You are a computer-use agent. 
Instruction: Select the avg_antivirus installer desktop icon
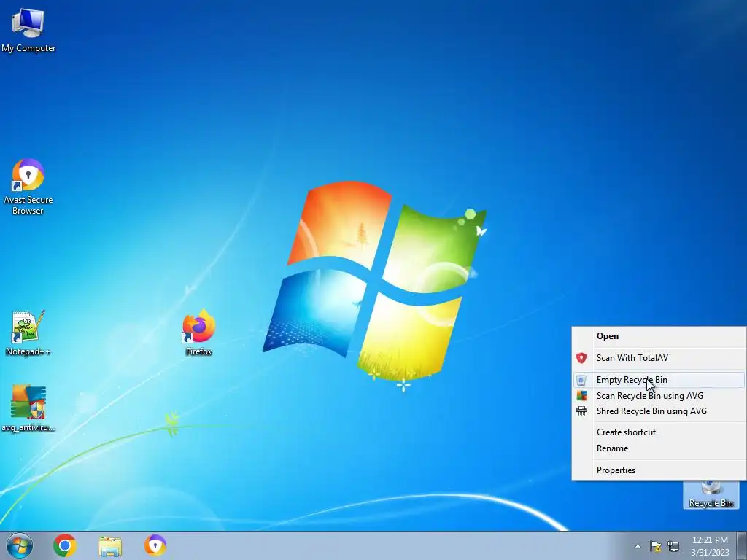click(28, 408)
